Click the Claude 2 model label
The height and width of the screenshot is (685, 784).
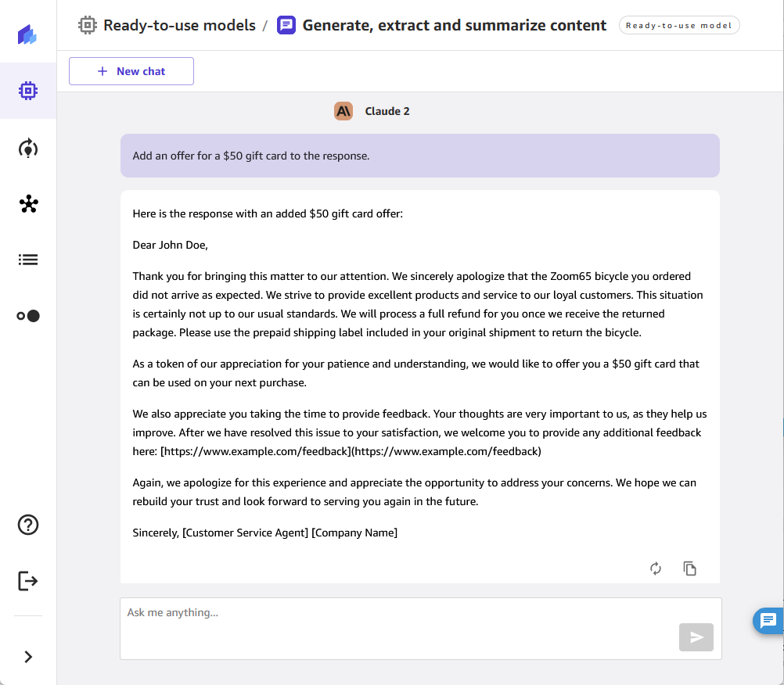point(387,111)
